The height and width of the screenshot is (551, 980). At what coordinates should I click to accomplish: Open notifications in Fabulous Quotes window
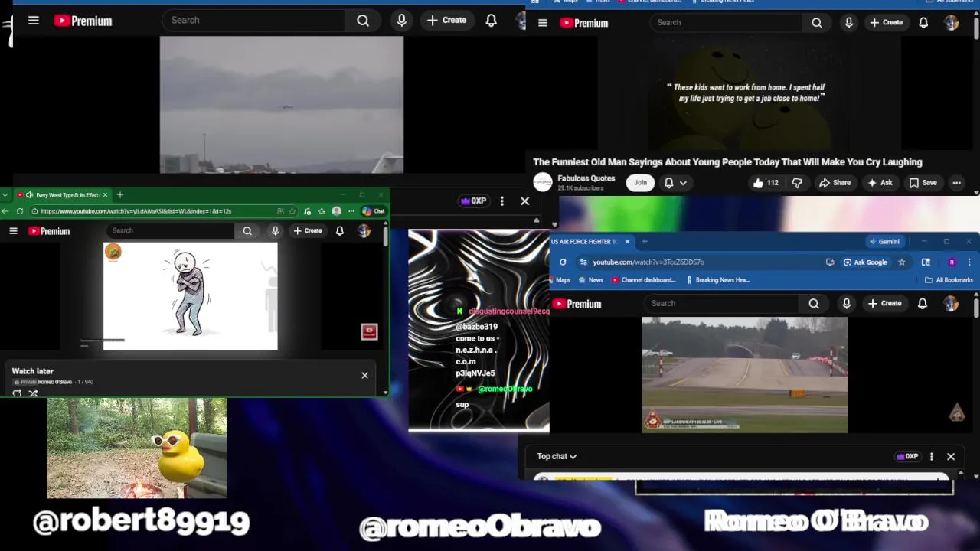point(923,23)
